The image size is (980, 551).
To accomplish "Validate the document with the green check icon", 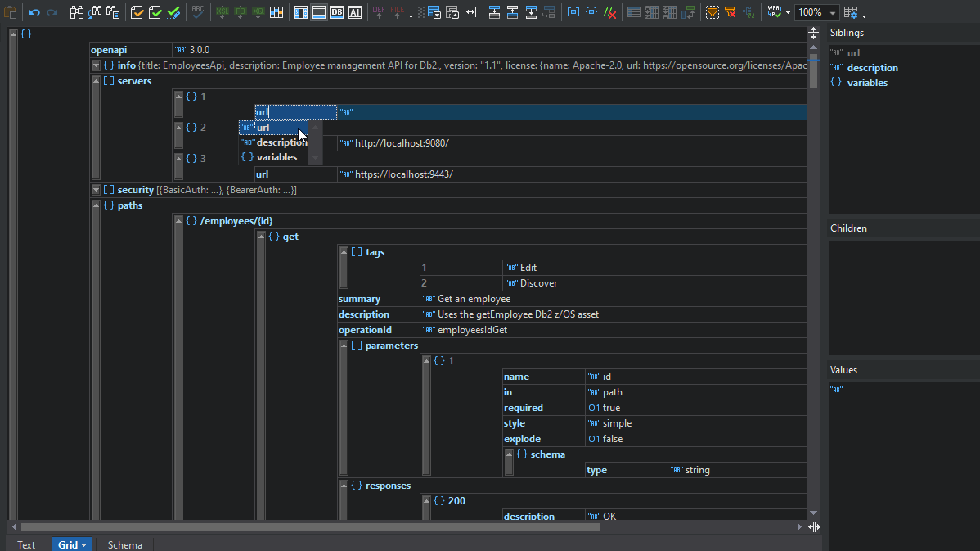I will [x=155, y=12].
